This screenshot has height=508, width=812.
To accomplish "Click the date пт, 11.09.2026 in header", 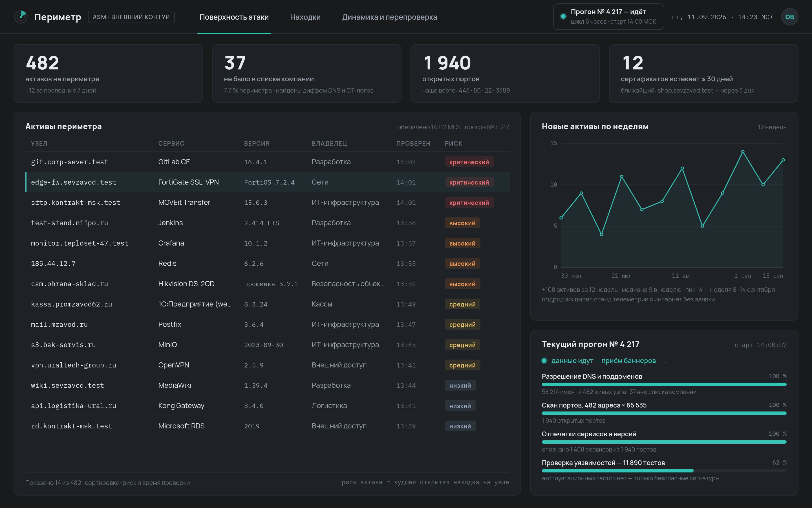I will [699, 17].
